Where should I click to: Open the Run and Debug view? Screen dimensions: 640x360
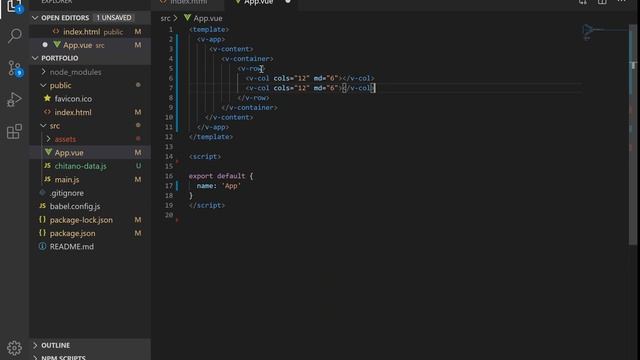pyautogui.click(x=14, y=100)
